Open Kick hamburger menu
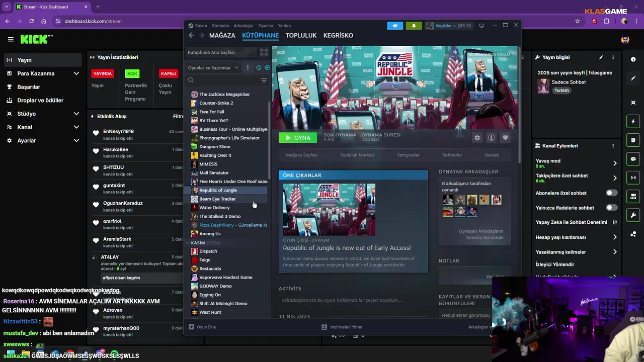 click(11, 39)
